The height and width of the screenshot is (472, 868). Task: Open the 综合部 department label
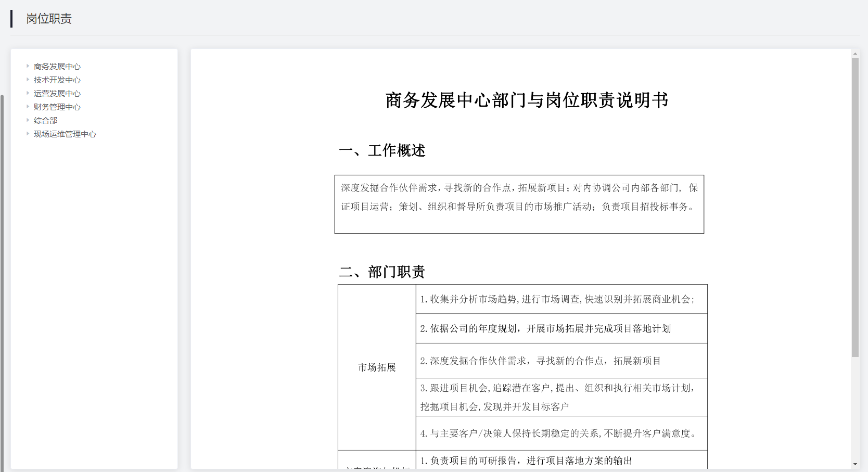point(46,121)
